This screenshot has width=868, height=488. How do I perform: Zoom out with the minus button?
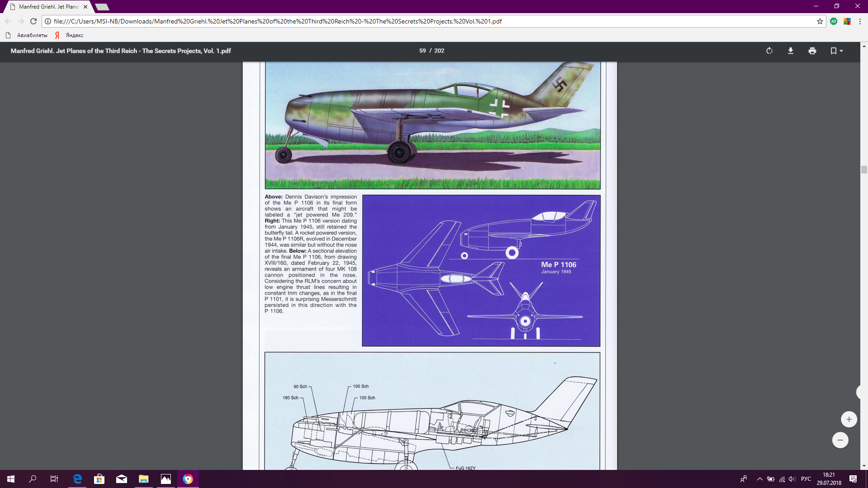coord(840,440)
